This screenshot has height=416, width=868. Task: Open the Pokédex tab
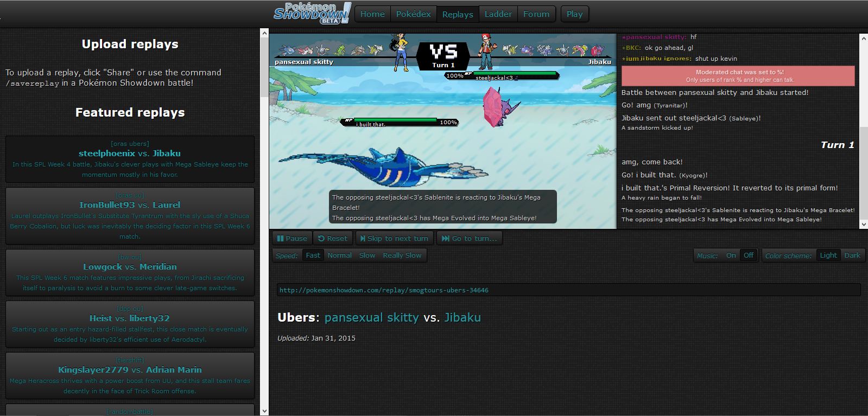coord(413,14)
